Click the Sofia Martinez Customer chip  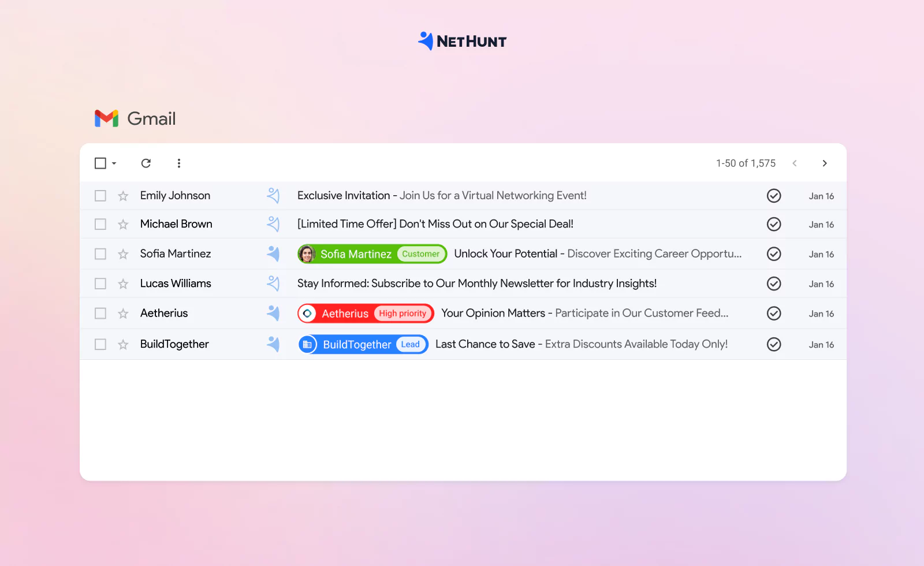tap(420, 254)
